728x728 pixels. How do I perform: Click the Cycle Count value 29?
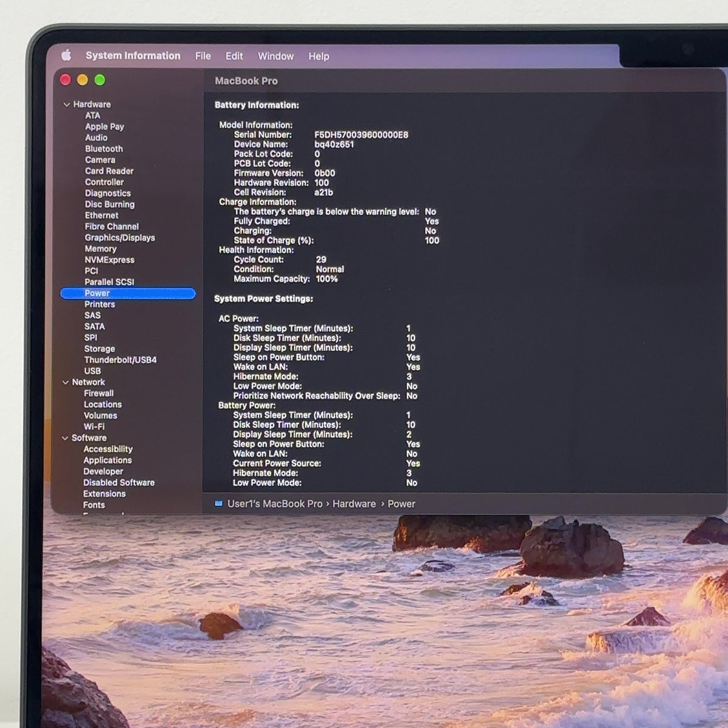[321, 260]
